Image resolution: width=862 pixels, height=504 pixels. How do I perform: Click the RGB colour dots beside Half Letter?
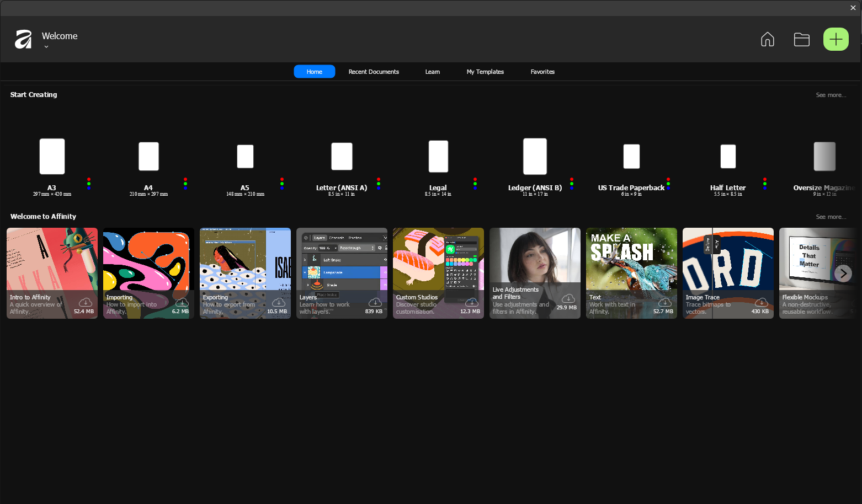click(765, 184)
